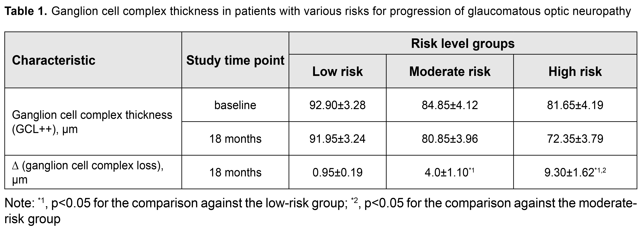Select the "baseline" time point cell

(x=235, y=105)
